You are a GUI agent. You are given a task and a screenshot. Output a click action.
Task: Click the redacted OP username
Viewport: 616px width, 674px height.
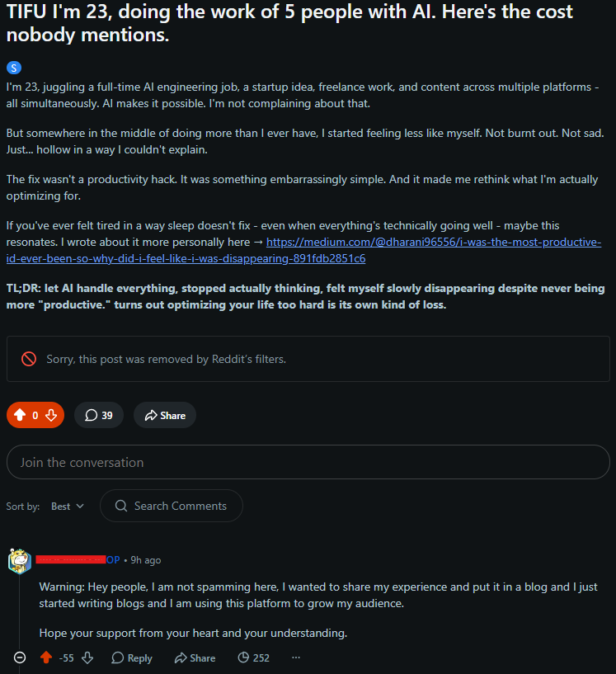pos(71,559)
